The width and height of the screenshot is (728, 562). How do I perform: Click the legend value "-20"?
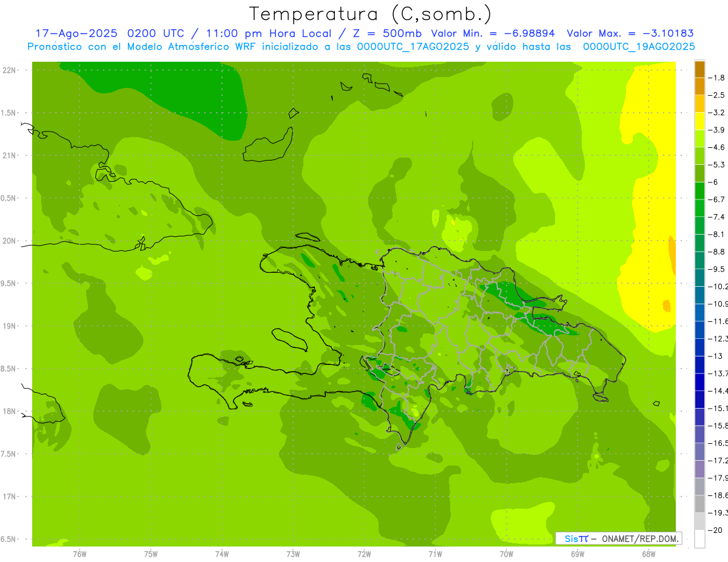[x=715, y=530]
